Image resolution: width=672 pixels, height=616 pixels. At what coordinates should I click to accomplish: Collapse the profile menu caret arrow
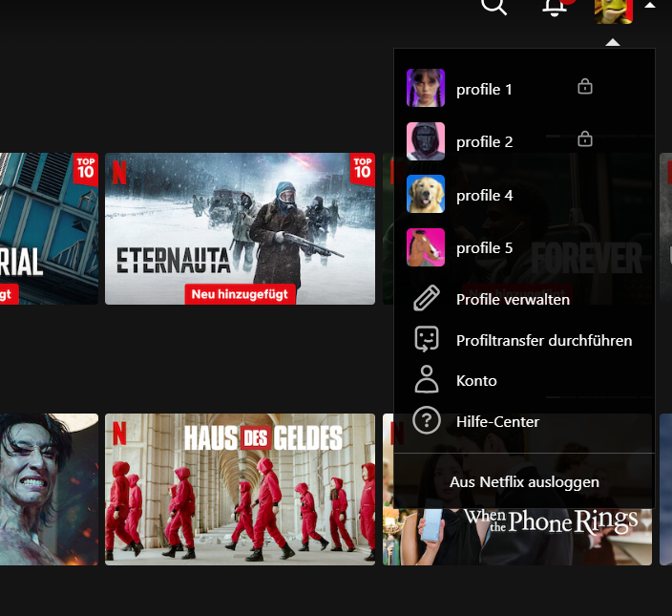coord(649,6)
